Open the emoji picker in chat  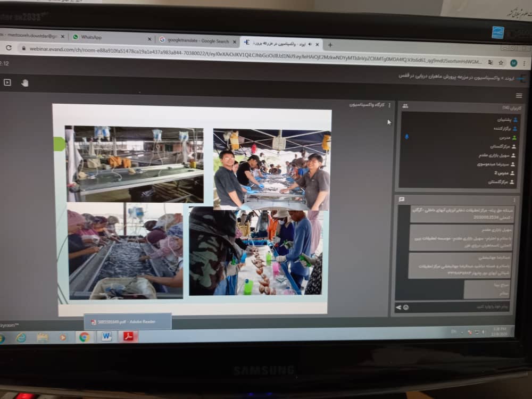click(x=406, y=307)
